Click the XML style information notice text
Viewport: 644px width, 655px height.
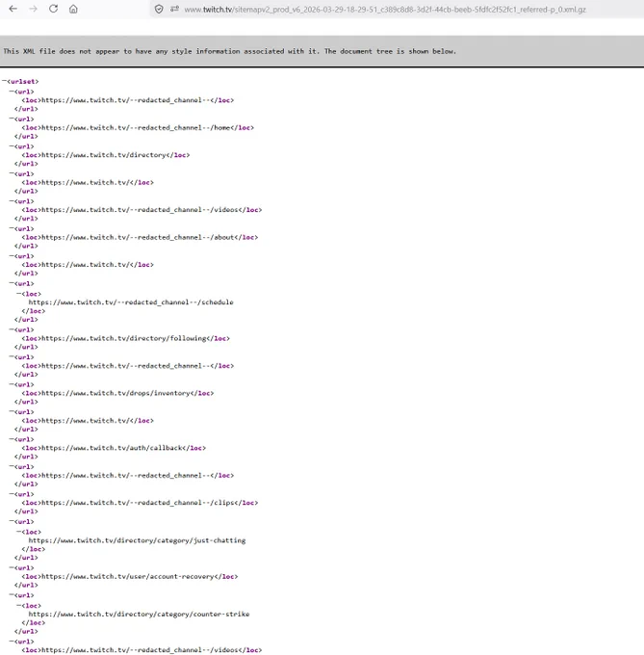click(x=229, y=51)
